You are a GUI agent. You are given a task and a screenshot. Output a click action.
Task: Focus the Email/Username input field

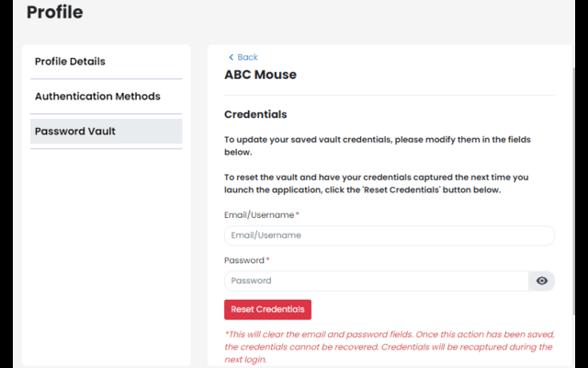pos(390,236)
